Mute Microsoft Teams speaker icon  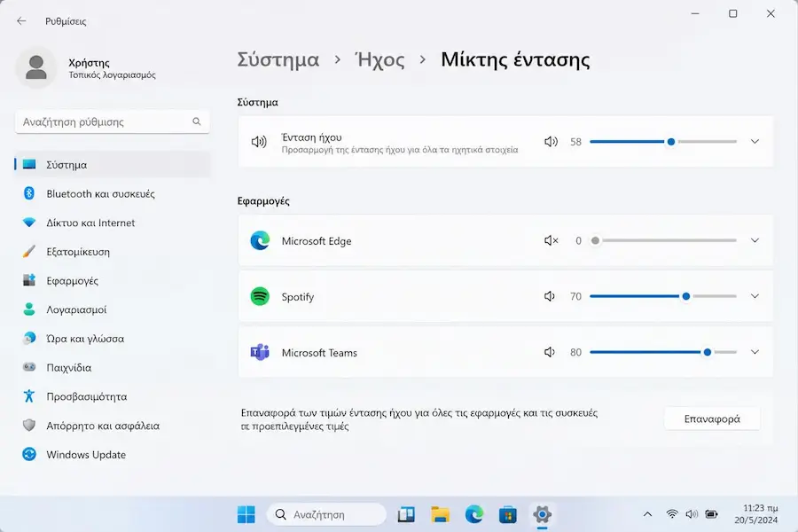click(549, 352)
